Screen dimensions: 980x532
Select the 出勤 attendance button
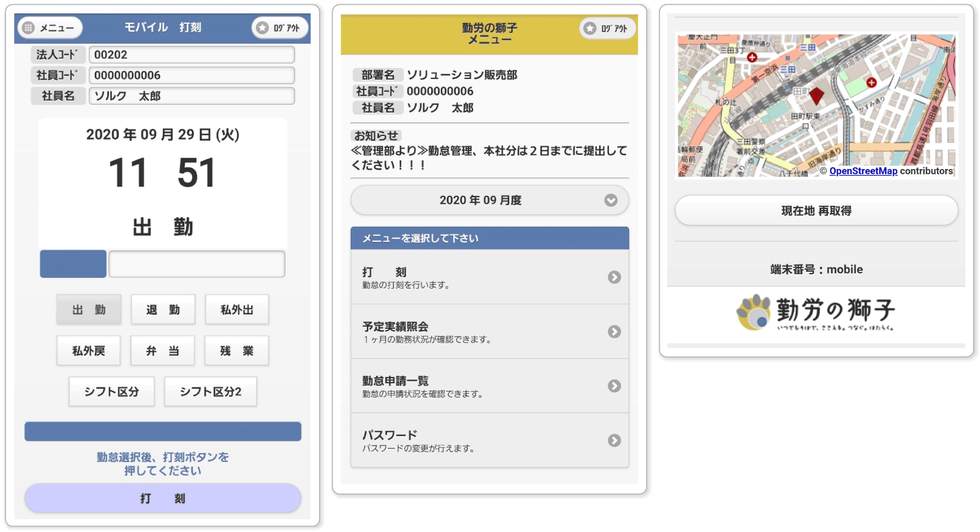[89, 310]
